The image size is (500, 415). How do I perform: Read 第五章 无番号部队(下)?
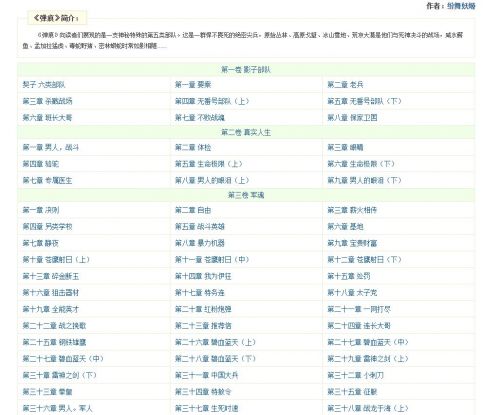coord(364,101)
